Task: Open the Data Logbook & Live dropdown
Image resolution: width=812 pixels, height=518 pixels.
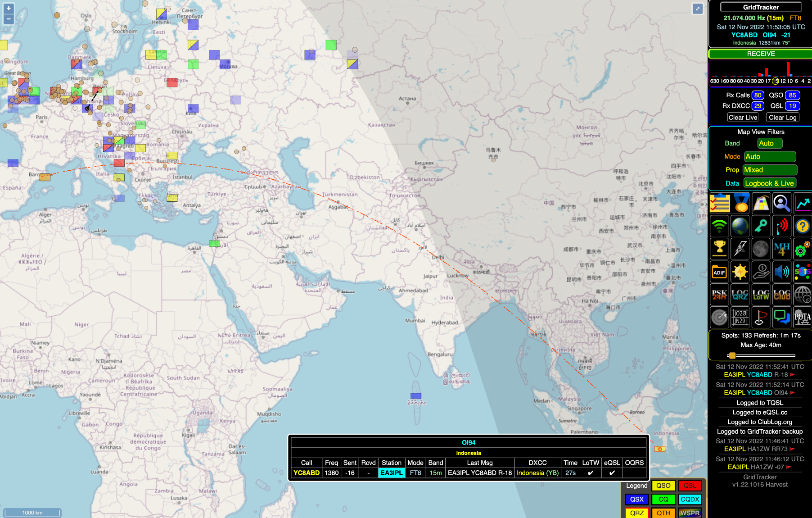Action: [x=770, y=183]
